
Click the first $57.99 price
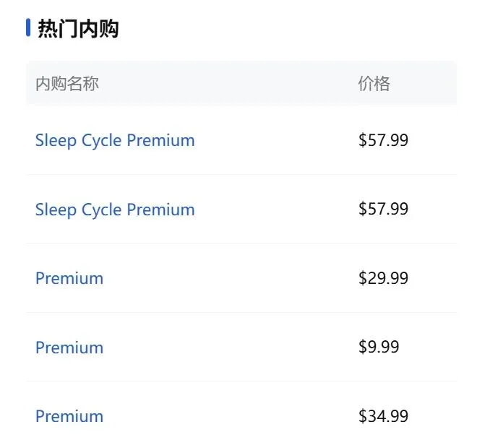click(x=383, y=140)
